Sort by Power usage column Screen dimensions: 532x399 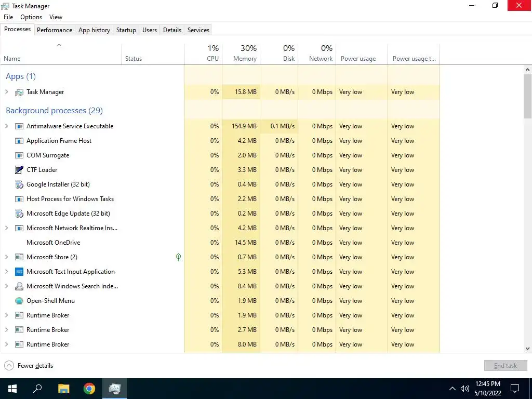tap(362, 54)
